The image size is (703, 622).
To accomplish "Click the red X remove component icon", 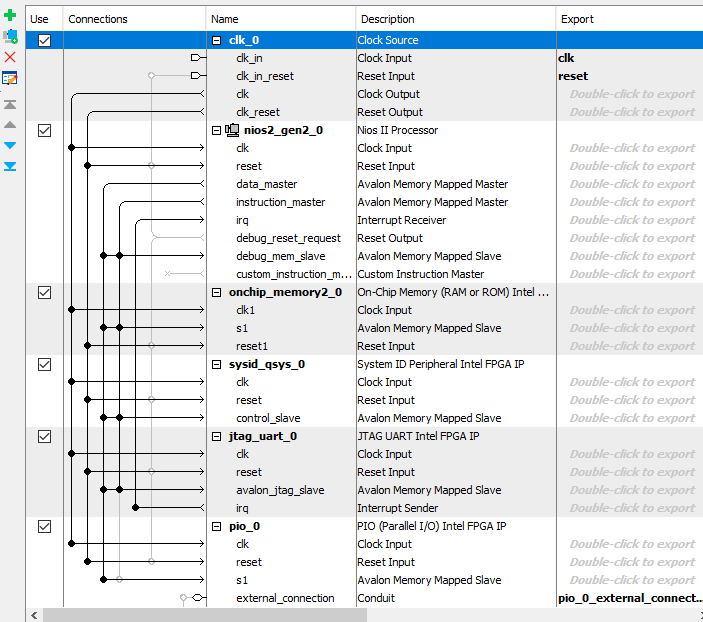I will point(10,57).
